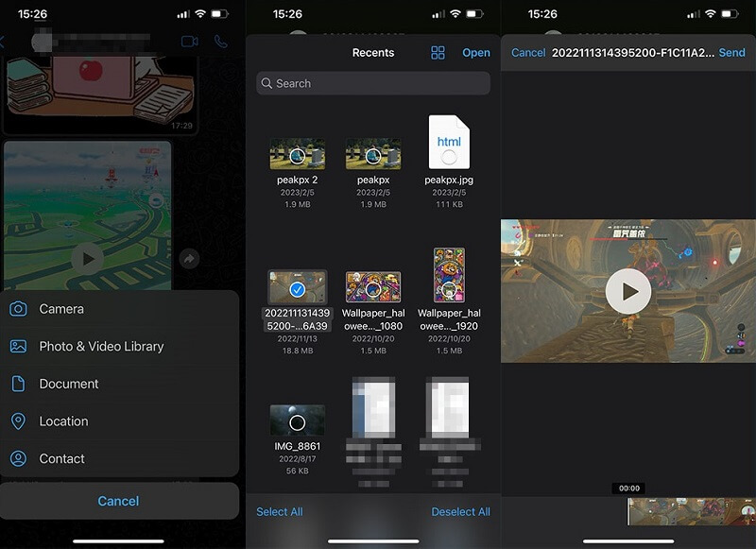Open the peakpx.jpg html file icon
The width and height of the screenshot is (756, 549).
(449, 141)
